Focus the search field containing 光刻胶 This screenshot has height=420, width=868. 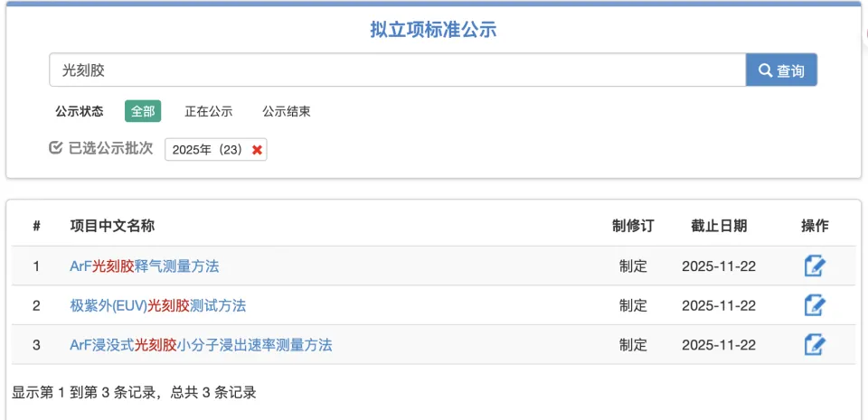[x=396, y=70]
